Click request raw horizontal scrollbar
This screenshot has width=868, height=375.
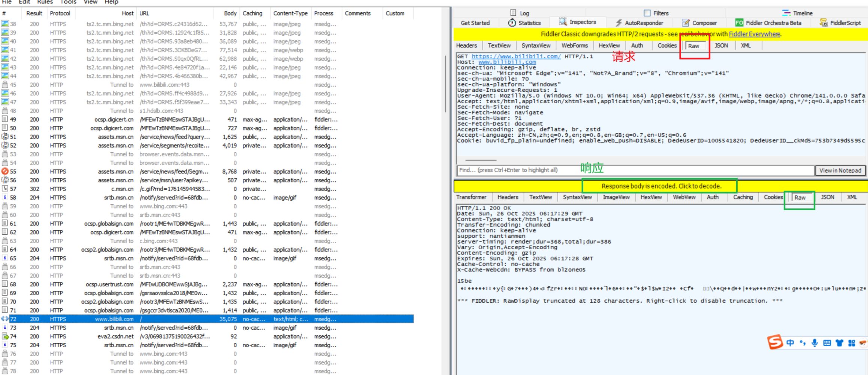[x=481, y=160]
